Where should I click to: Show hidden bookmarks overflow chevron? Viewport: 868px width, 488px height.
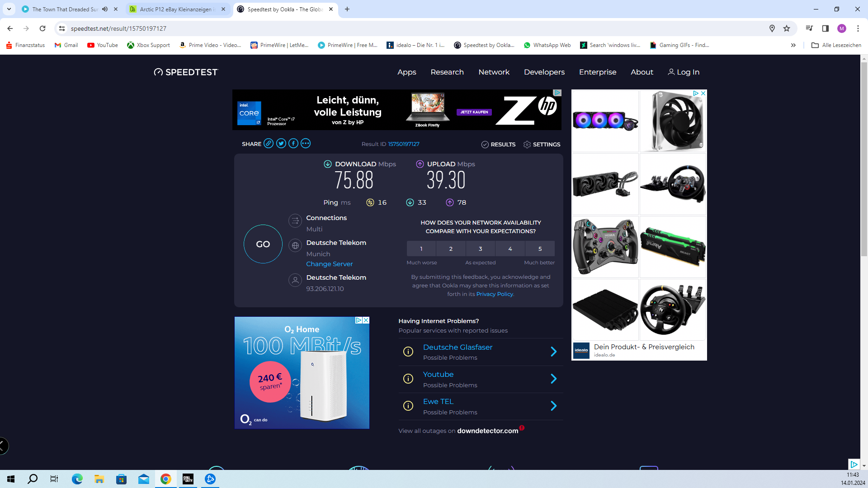pos(793,45)
